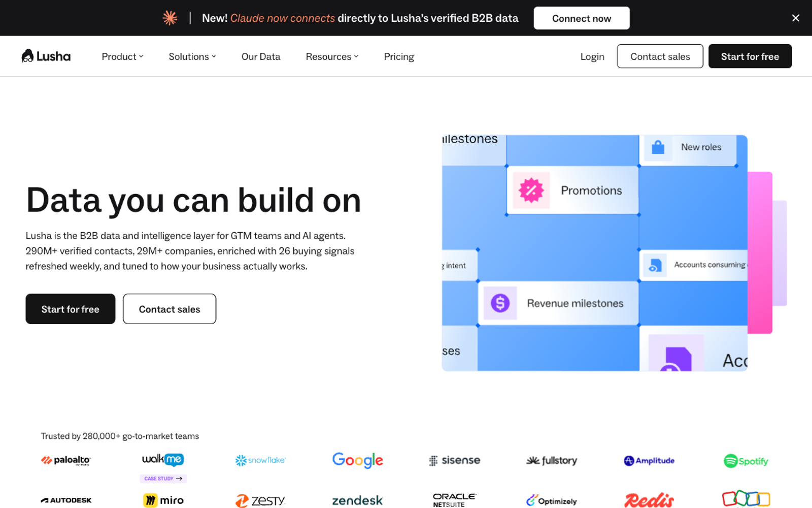Open the Our Data page
The height and width of the screenshot is (508, 812).
(x=261, y=56)
